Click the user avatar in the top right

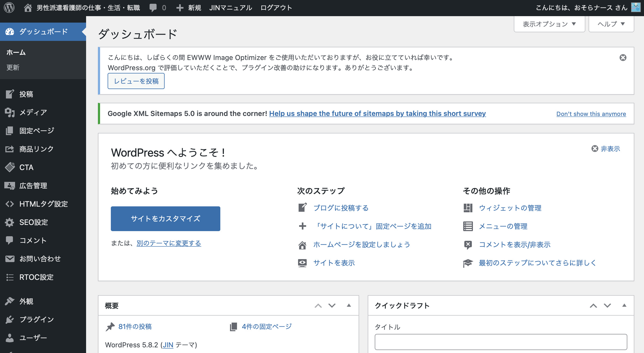pyautogui.click(x=636, y=8)
